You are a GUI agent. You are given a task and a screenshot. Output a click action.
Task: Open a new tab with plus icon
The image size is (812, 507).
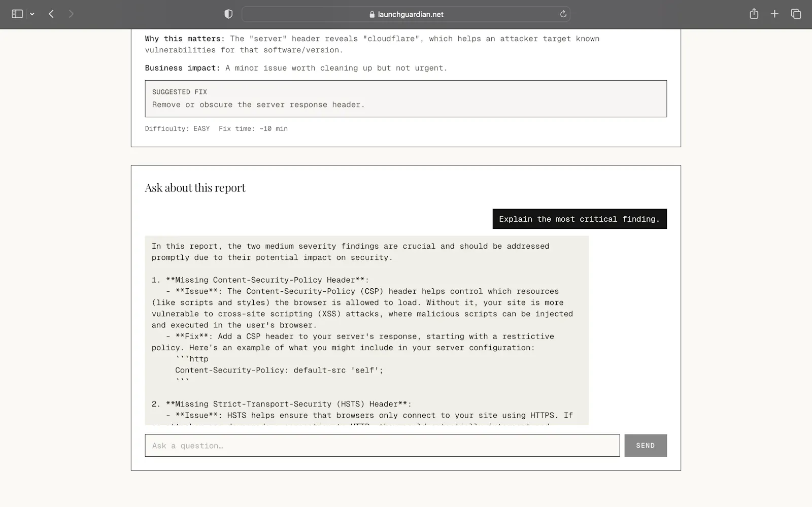pyautogui.click(x=774, y=14)
